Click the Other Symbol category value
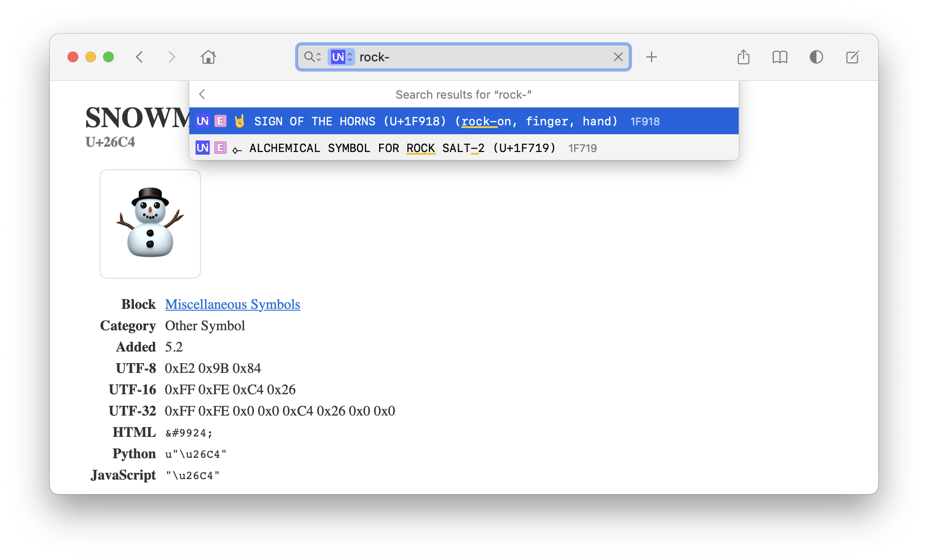Viewport: 928px width, 560px height. pyautogui.click(x=205, y=326)
